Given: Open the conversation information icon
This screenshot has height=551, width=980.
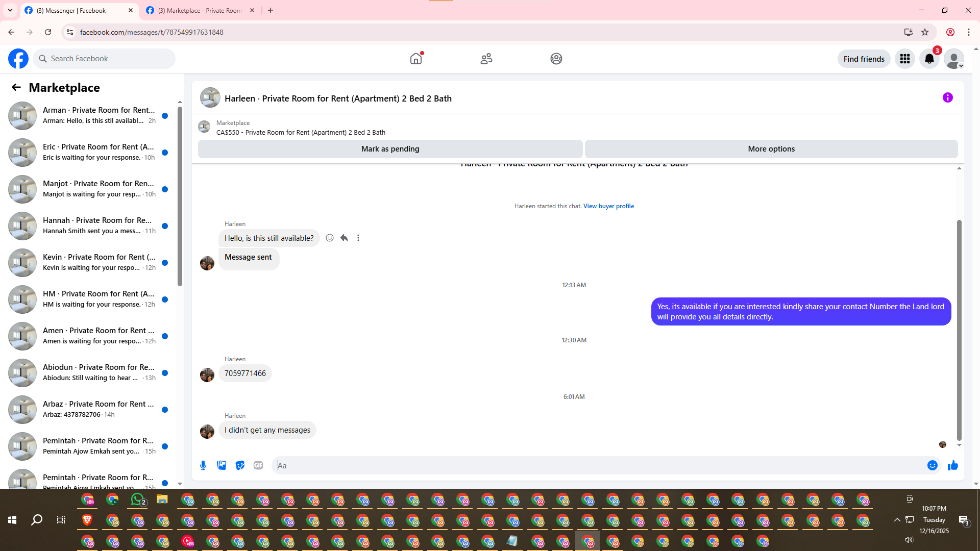Looking at the screenshot, I should [948, 97].
